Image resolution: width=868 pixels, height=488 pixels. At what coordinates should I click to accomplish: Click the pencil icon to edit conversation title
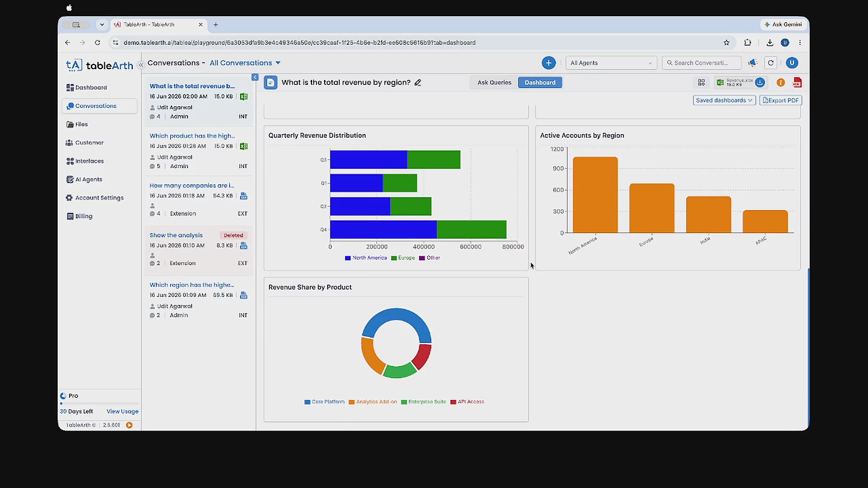(418, 82)
